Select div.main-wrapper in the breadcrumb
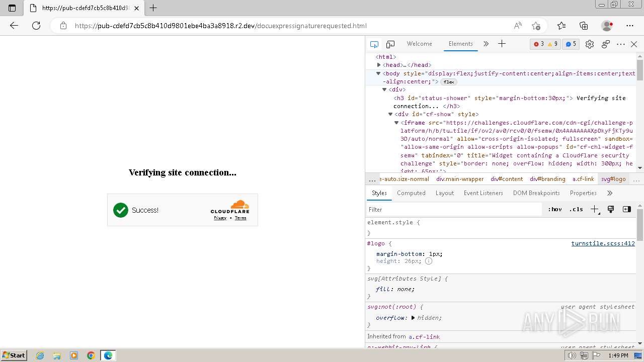The image size is (644, 362). tap(460, 179)
